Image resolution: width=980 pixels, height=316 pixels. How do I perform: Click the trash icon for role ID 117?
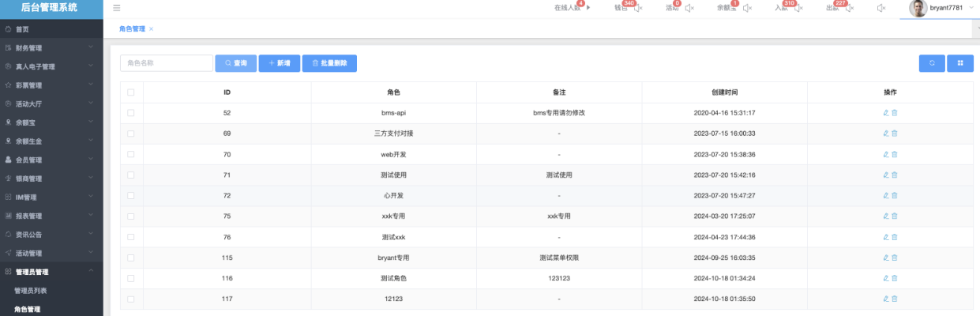click(x=895, y=299)
